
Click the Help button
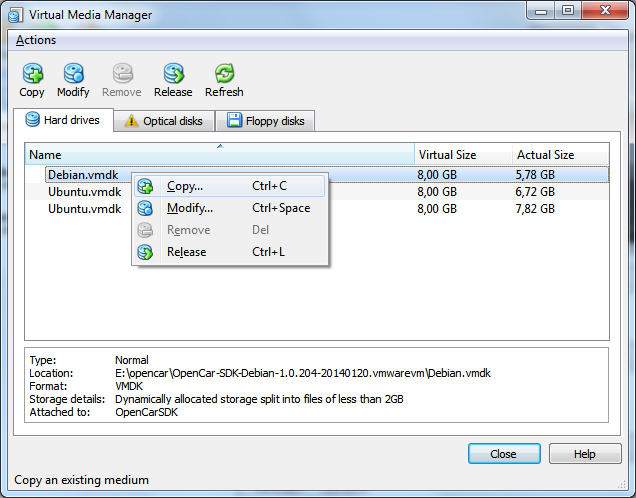(x=585, y=453)
